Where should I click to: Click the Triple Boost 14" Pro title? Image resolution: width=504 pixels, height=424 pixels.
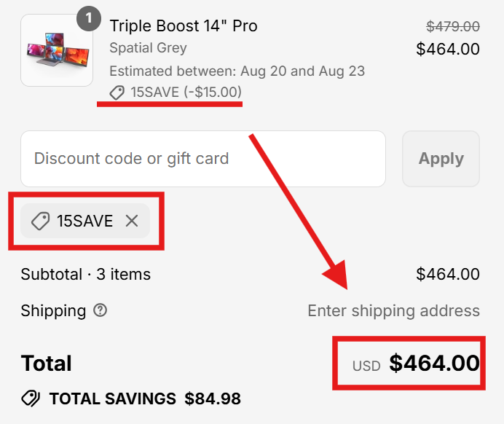pos(183,25)
